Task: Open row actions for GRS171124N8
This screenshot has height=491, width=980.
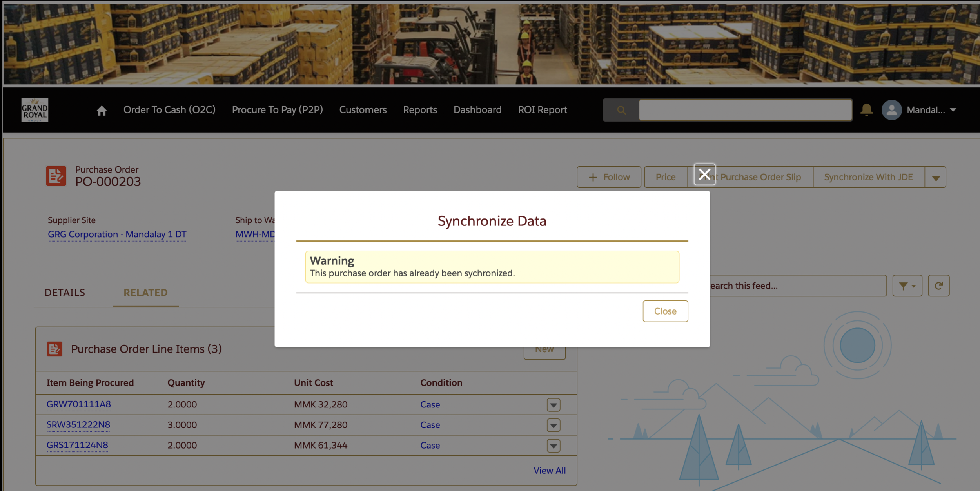Action: (553, 446)
